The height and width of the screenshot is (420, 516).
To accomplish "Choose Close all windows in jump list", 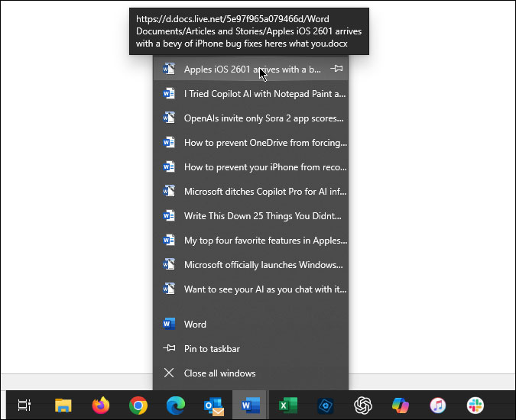I will [x=219, y=373].
